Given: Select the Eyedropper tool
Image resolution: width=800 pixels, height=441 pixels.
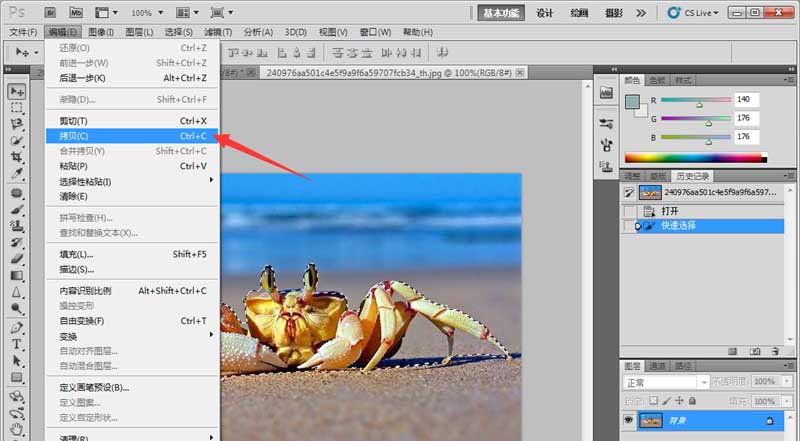Looking at the screenshot, I should tap(17, 174).
